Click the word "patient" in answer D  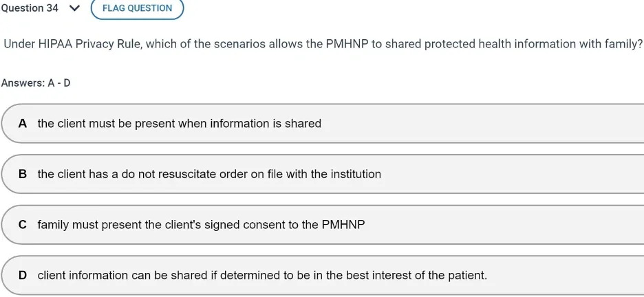pyautogui.click(x=464, y=276)
